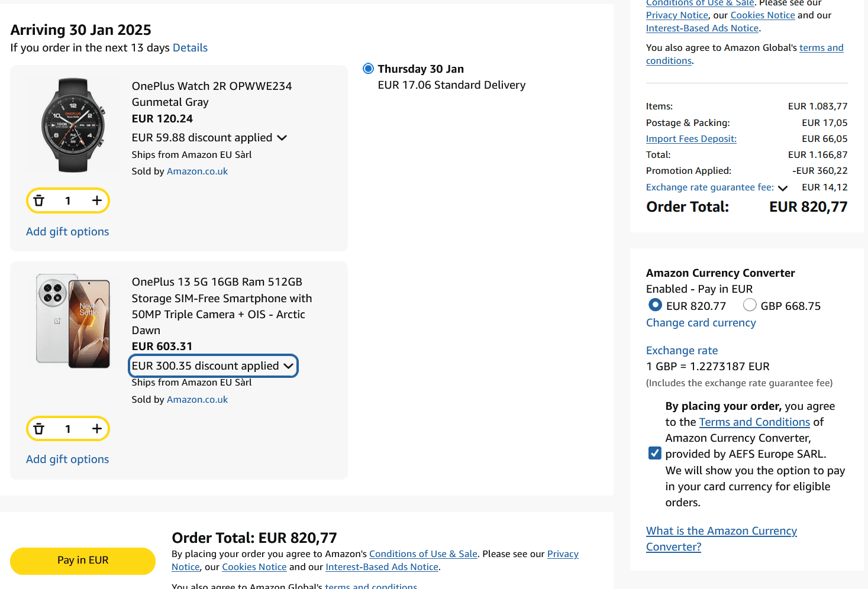Open Import Fees Deposit information
This screenshot has width=868, height=589.
coord(691,139)
